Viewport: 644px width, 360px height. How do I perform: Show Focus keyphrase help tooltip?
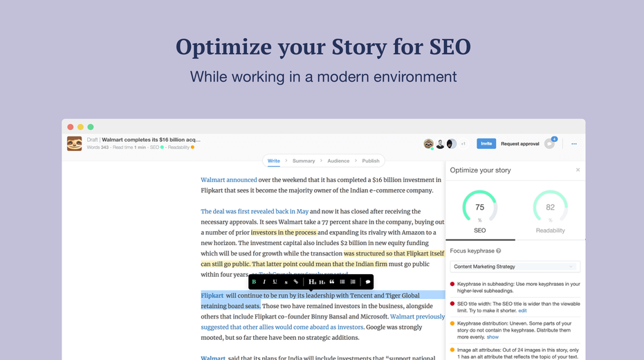(499, 251)
